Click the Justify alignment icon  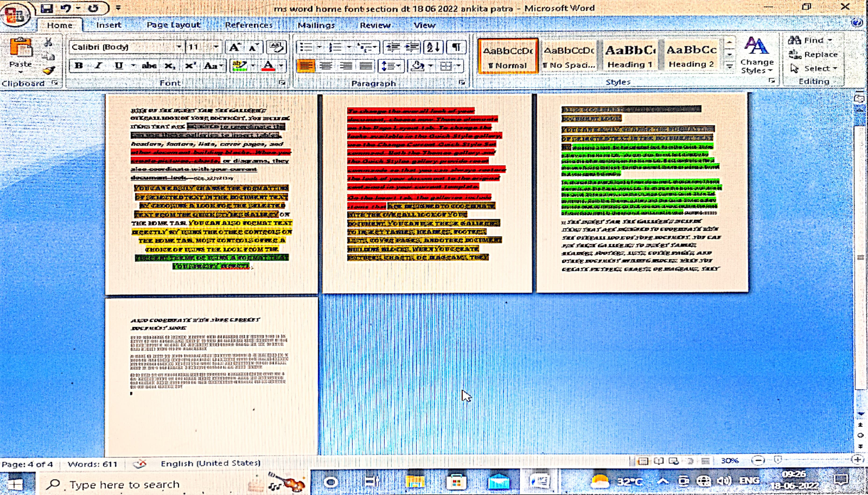tap(366, 66)
